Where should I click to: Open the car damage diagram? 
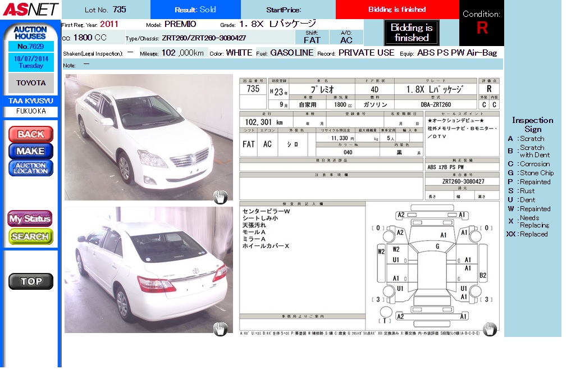coord(432,266)
